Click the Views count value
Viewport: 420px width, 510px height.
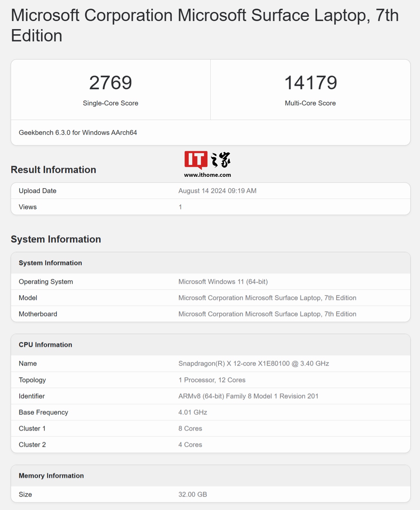(x=180, y=207)
